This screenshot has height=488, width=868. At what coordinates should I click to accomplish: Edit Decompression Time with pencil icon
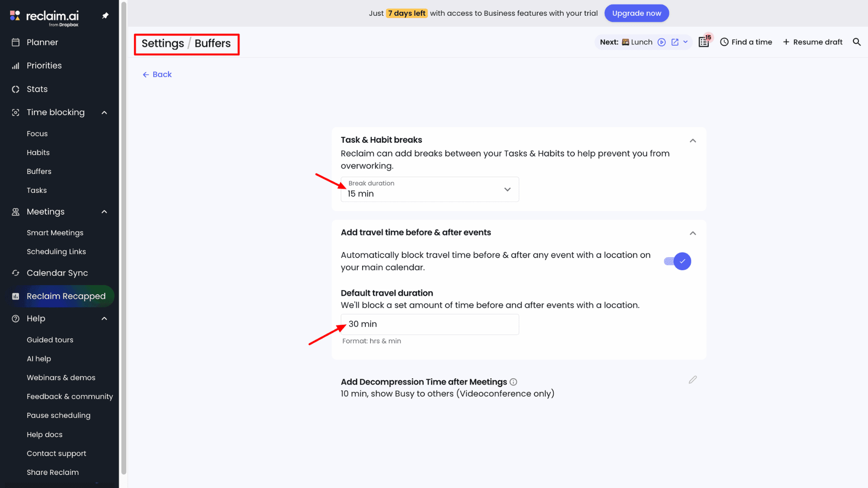tap(693, 380)
